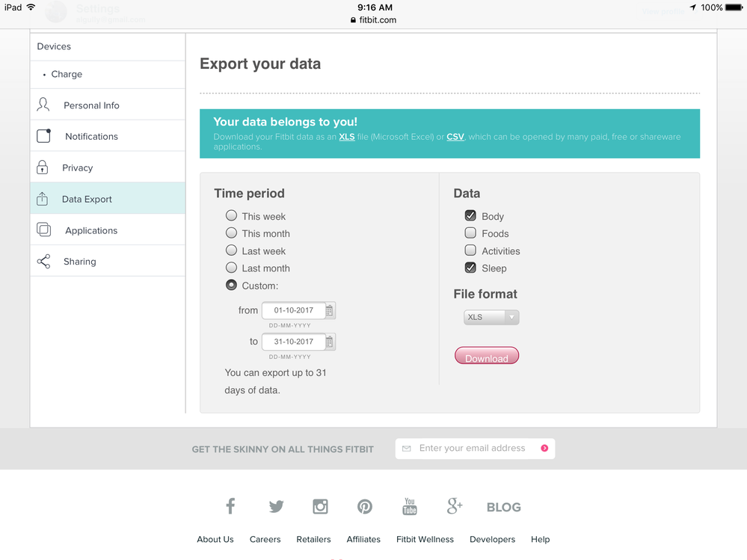The width and height of the screenshot is (747, 560).
Task: Choose 'This week' radio button
Action: (x=232, y=216)
